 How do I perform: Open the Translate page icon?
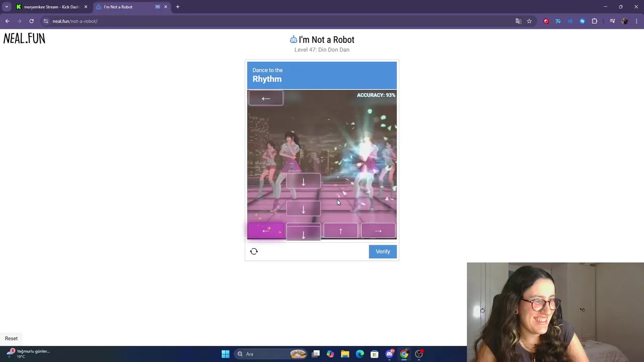click(518, 21)
